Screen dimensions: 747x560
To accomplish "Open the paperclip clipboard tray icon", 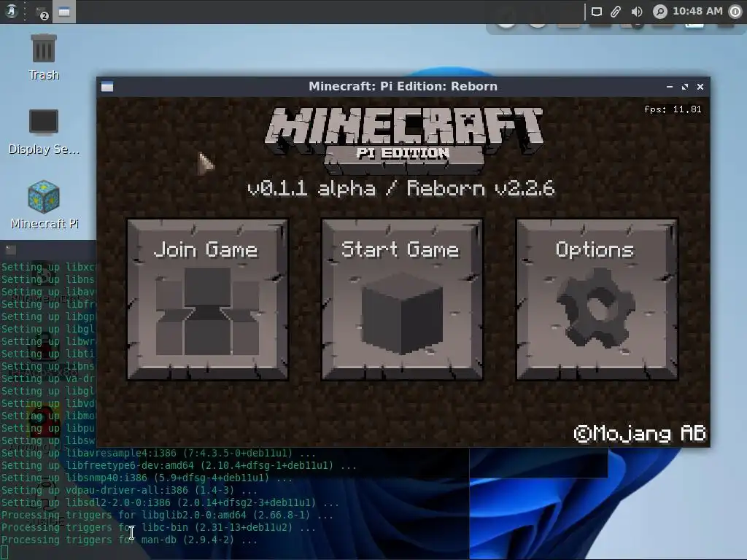I will 616,12.
